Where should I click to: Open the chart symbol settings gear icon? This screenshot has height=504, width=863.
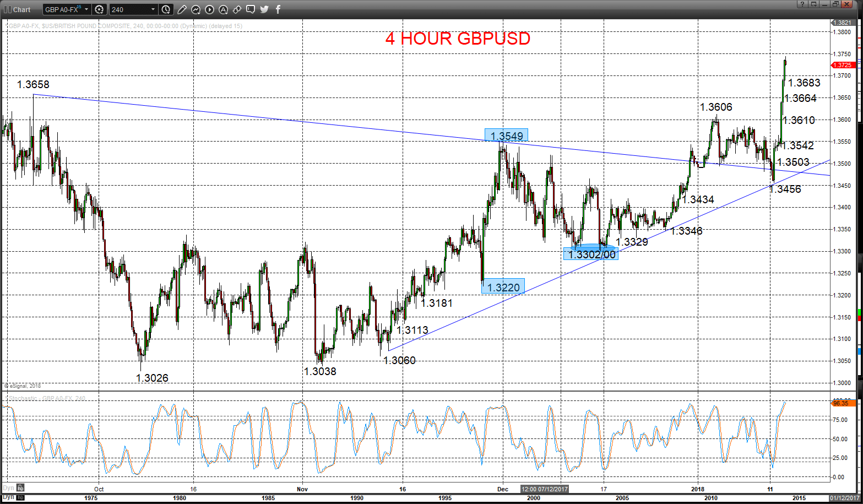pos(99,9)
